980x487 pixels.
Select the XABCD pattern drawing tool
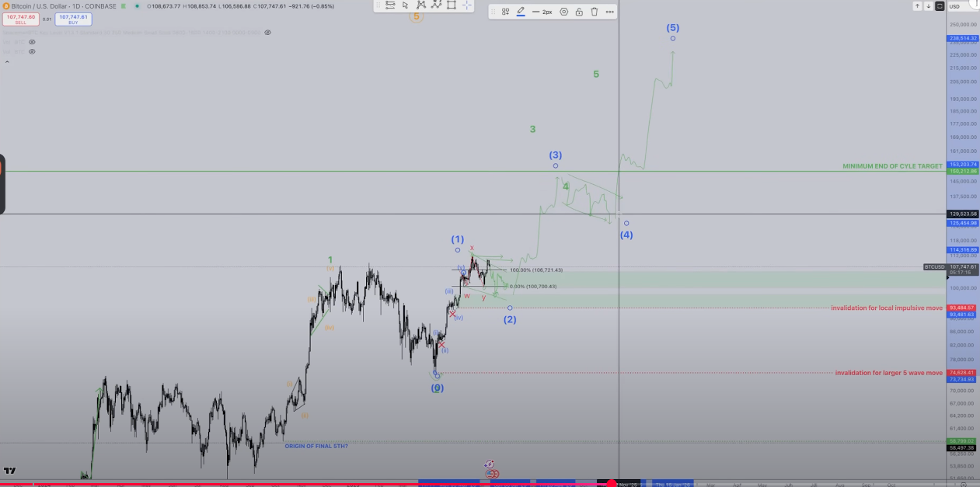click(x=420, y=5)
